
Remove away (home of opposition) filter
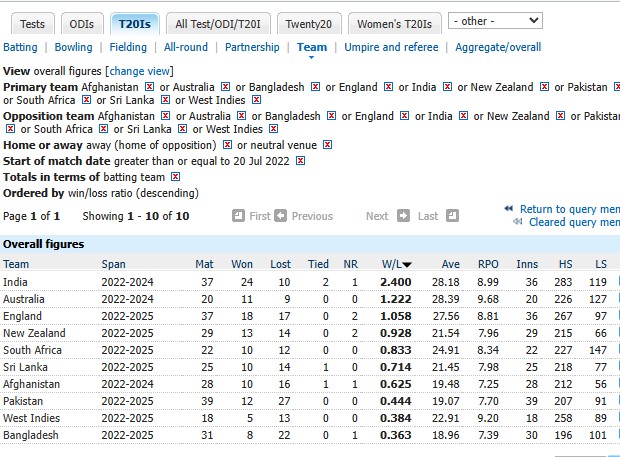click(x=227, y=145)
